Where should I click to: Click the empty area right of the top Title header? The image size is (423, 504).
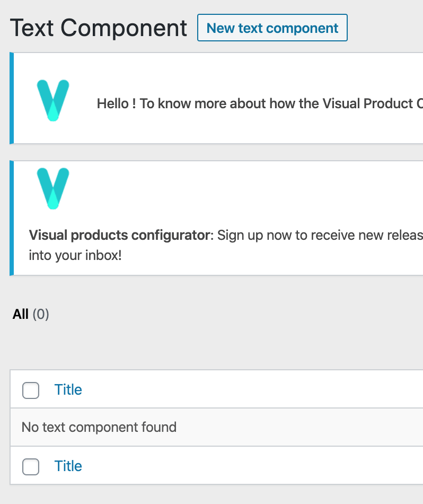pos(252,389)
